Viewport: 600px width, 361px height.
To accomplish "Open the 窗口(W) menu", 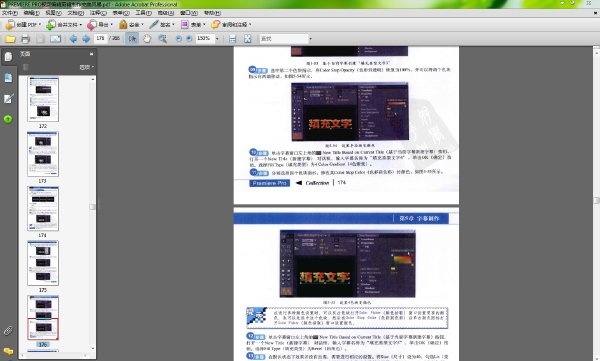I will [189, 13].
